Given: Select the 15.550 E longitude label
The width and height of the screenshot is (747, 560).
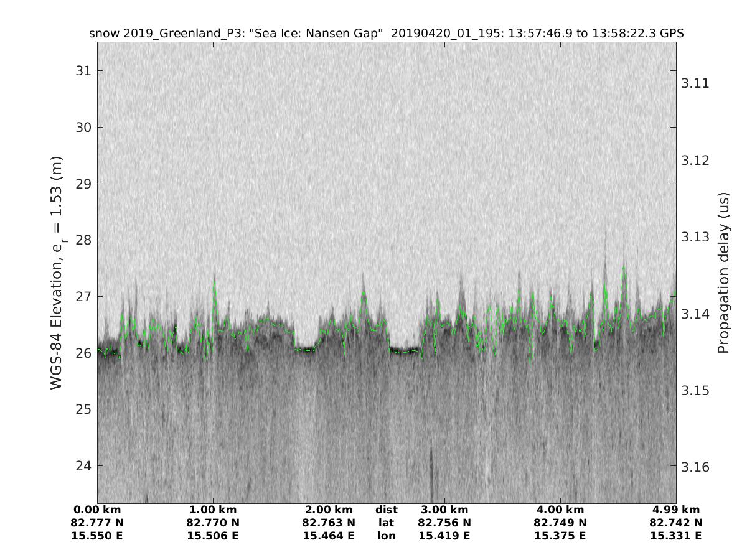Looking at the screenshot, I should (x=97, y=536).
